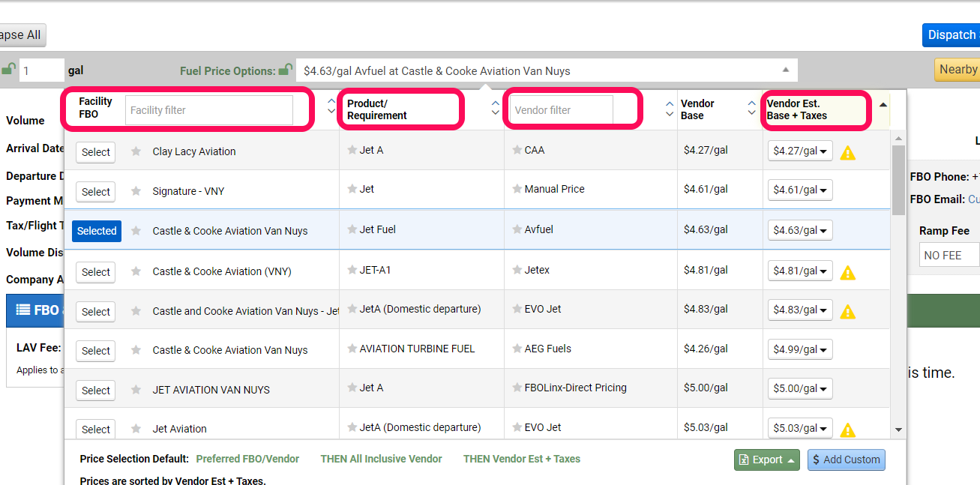Click the Ramp Fee NO FEE field
The image size is (980, 485).
coord(949,255)
